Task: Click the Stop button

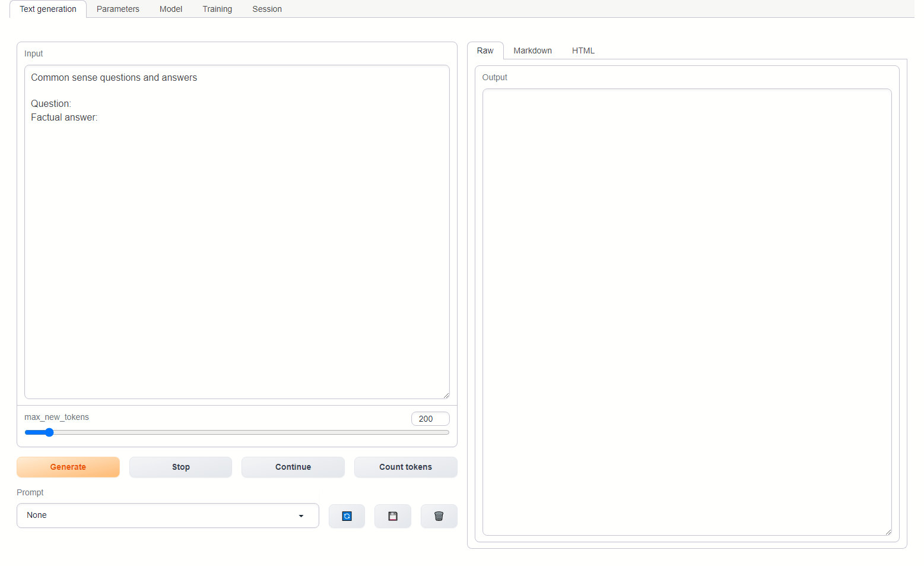Action: [180, 467]
